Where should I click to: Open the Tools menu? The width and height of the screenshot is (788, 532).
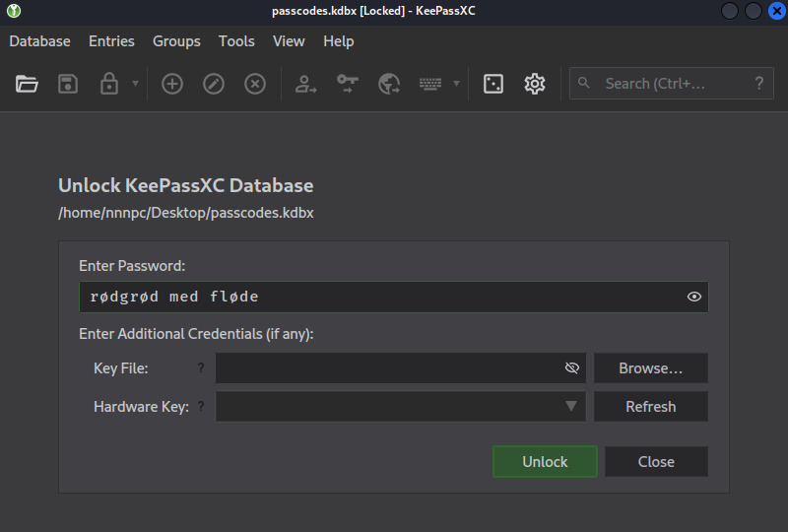(x=236, y=41)
